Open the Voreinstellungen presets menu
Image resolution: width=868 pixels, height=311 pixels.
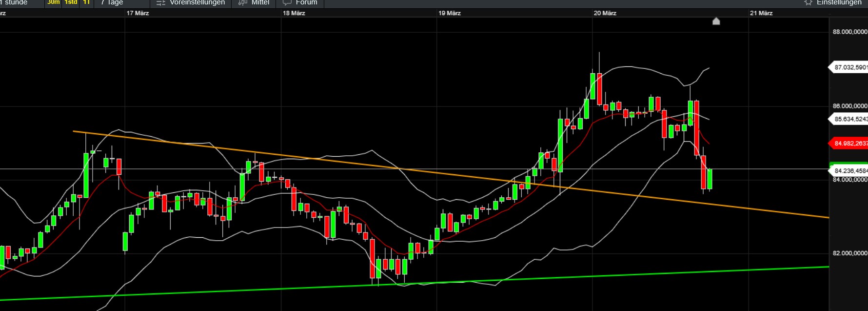tap(191, 3)
